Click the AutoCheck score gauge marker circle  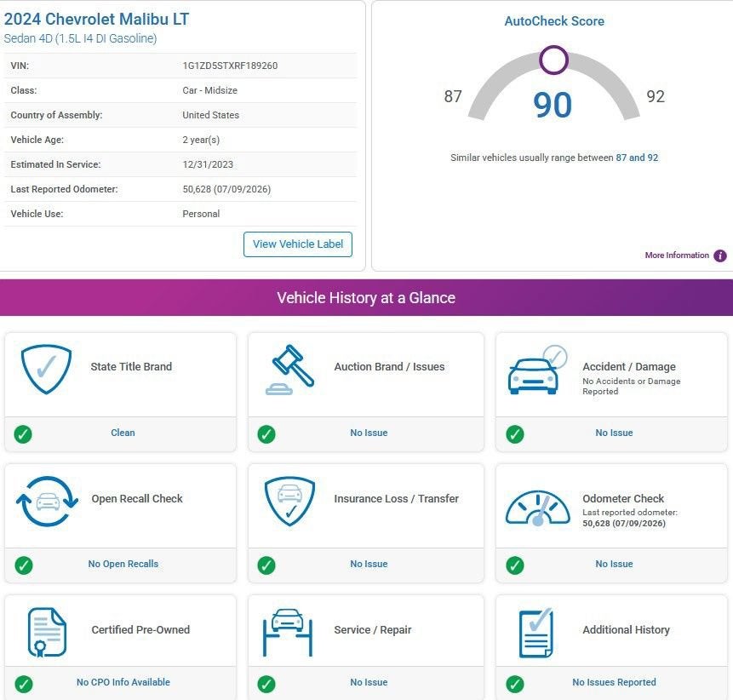(553, 60)
